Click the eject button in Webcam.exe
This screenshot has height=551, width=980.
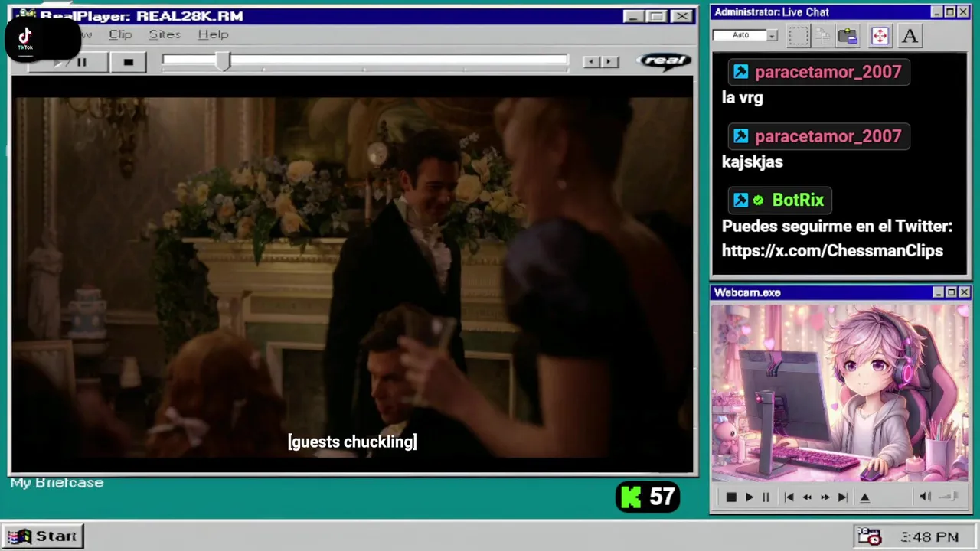point(864,497)
